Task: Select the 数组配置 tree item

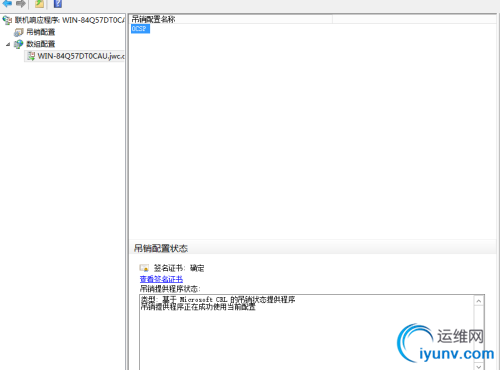Action: [40, 44]
